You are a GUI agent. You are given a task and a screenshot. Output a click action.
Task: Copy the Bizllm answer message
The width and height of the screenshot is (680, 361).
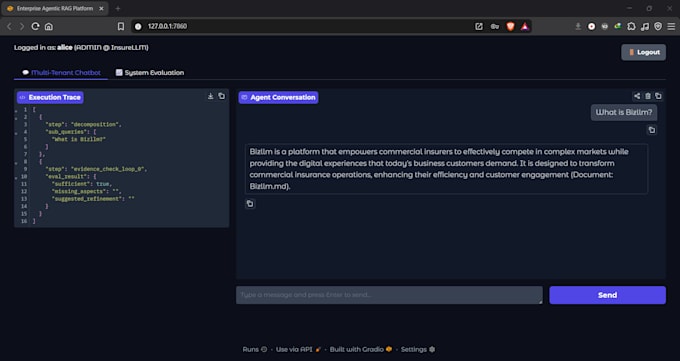250,203
